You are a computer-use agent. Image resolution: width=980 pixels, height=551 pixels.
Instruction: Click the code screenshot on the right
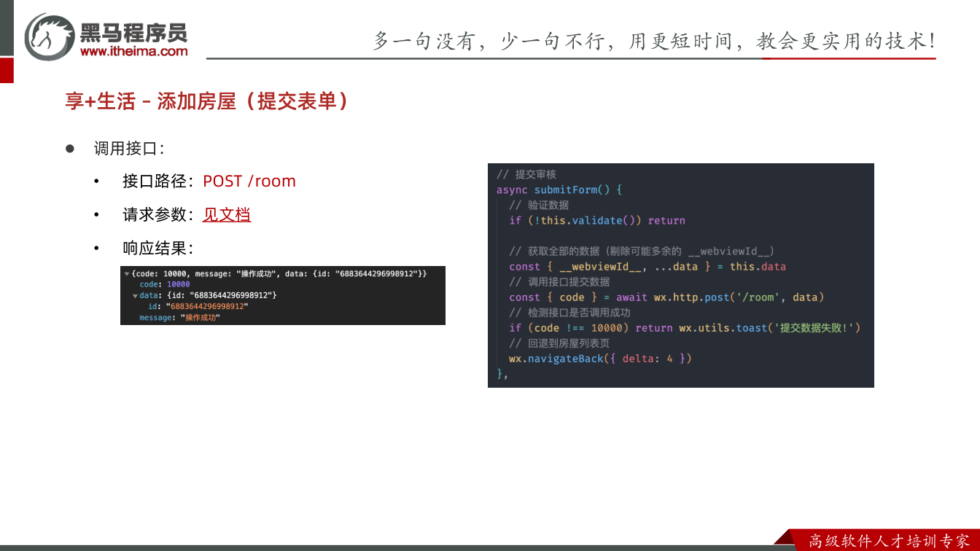681,275
